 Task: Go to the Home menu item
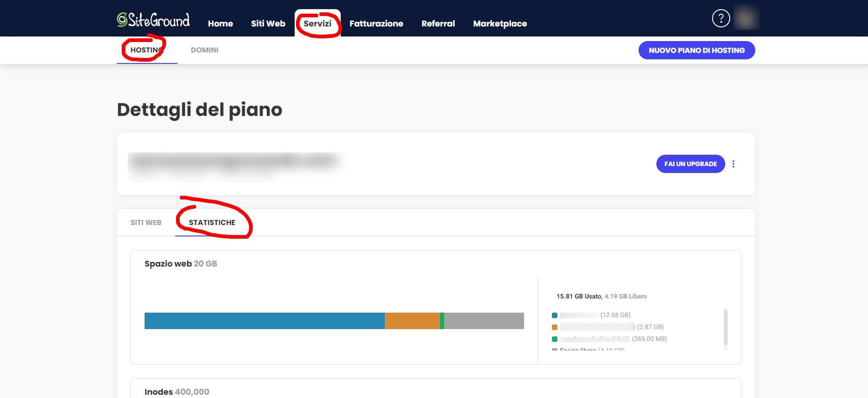(220, 24)
